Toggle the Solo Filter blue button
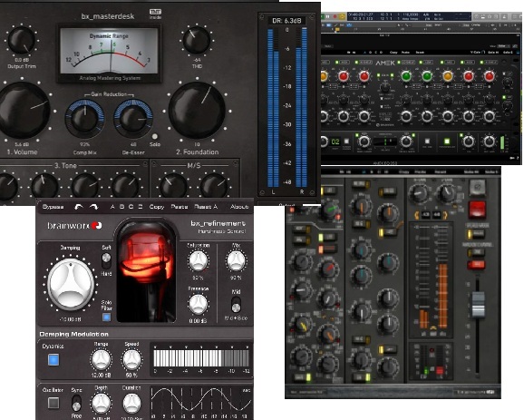 pos(106,317)
